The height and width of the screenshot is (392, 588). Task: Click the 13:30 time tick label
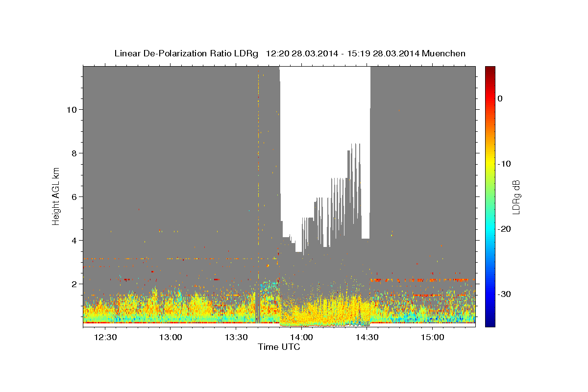tap(236, 338)
